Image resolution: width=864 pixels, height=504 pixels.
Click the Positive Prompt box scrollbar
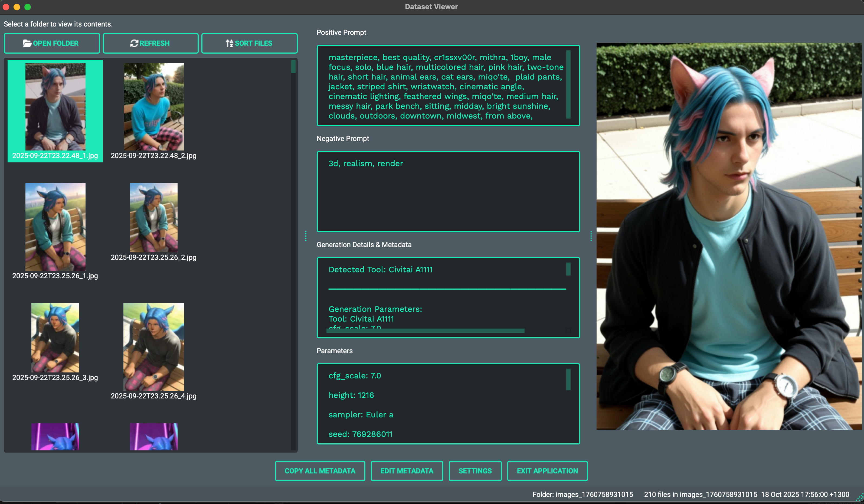(x=568, y=84)
